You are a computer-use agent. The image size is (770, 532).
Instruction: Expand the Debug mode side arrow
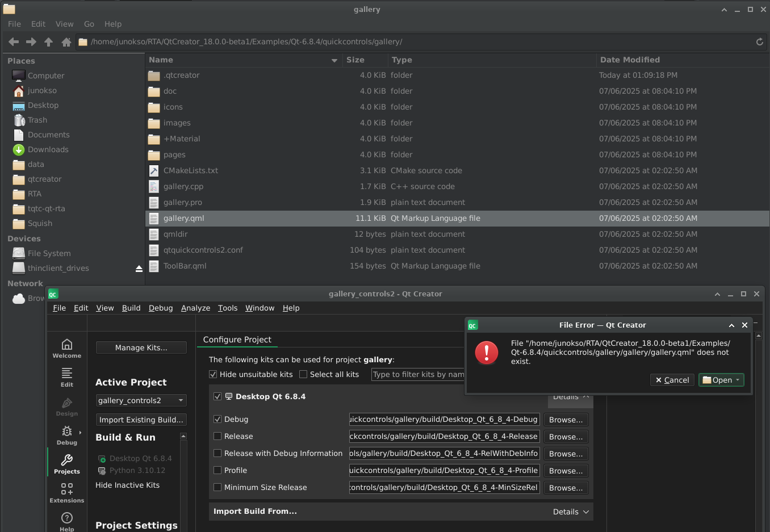(80, 433)
